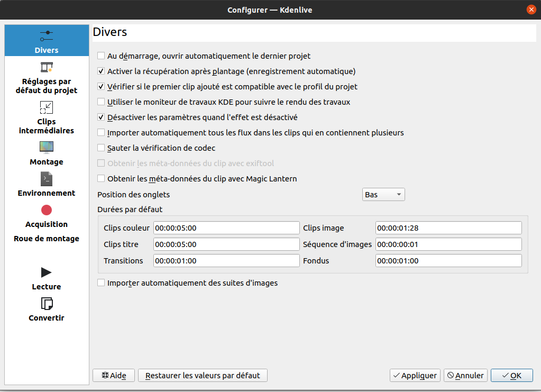Screen dimensions: 541x392
Task: Click Restaurer les valeurs par défaut
Action: pos(203,375)
